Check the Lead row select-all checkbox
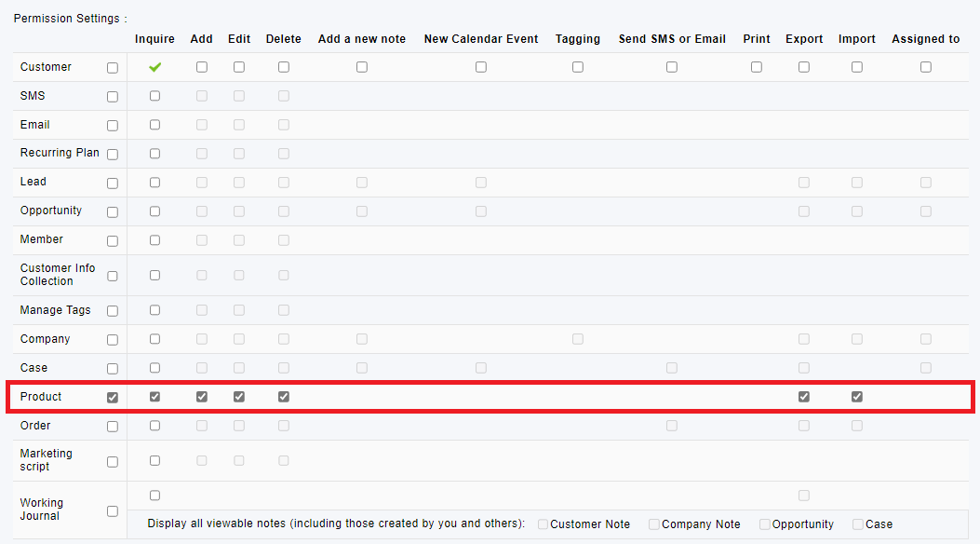980x544 pixels. pyautogui.click(x=113, y=184)
